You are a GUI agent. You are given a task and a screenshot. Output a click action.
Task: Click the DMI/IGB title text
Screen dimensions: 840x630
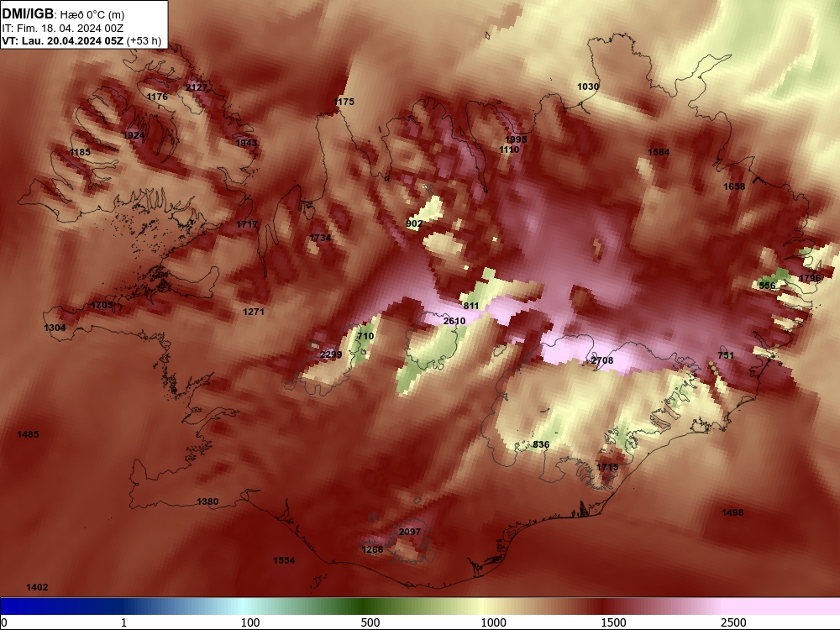[x=29, y=14]
